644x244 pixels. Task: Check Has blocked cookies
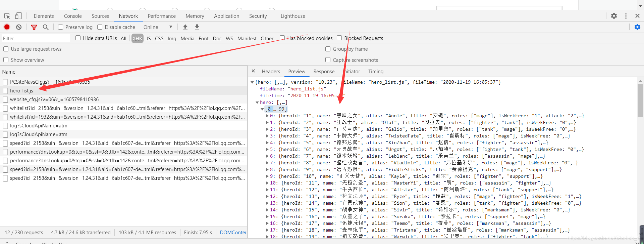(x=282, y=38)
